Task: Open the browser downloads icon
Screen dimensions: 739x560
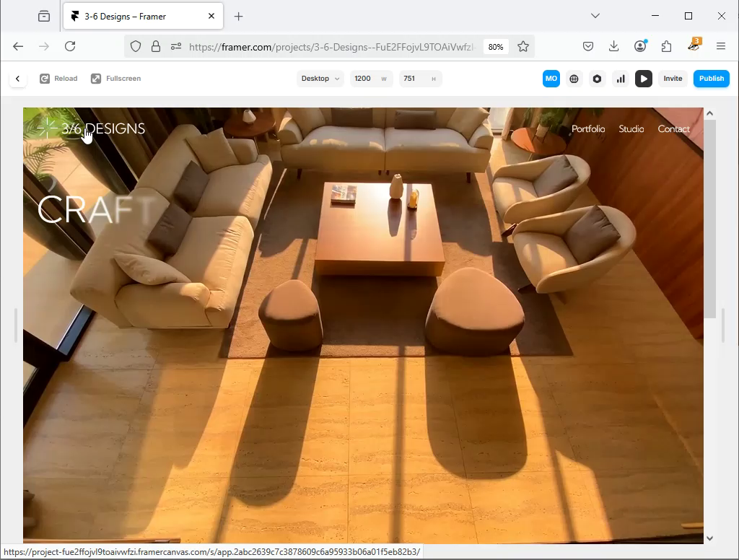Action: (x=613, y=45)
